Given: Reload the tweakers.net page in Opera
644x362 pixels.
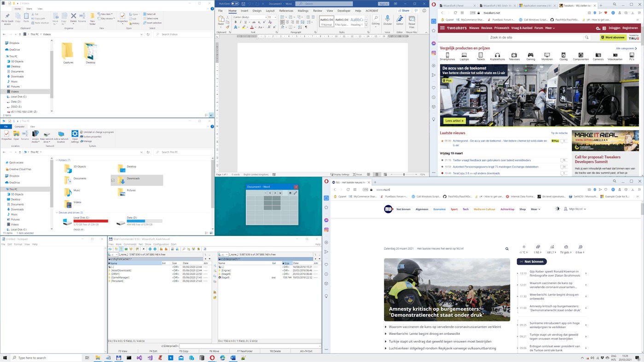Looking at the screenshot, I should click(455, 13).
